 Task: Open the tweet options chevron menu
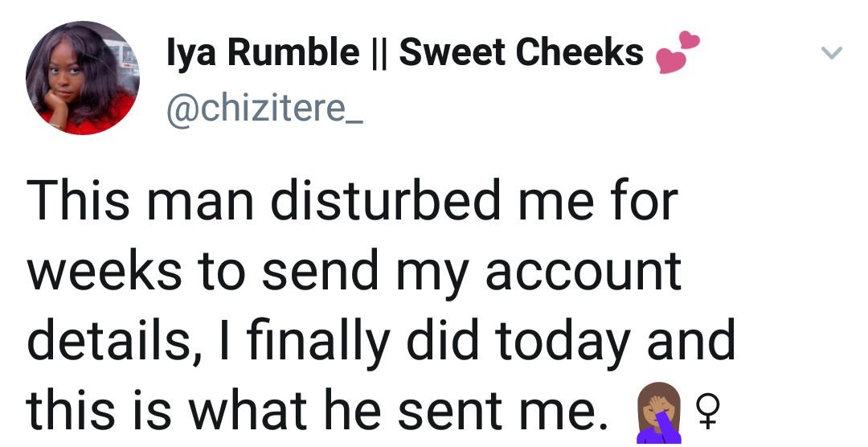[831, 54]
